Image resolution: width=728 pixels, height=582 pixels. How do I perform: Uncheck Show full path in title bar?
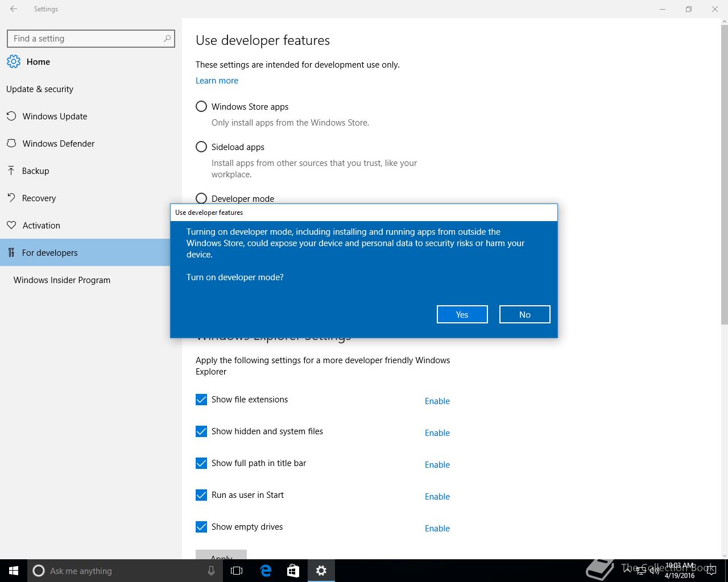click(201, 463)
